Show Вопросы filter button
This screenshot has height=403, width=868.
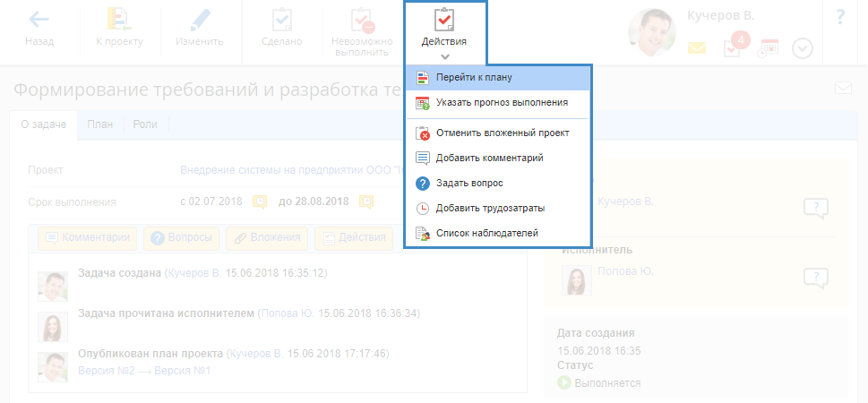(181, 237)
